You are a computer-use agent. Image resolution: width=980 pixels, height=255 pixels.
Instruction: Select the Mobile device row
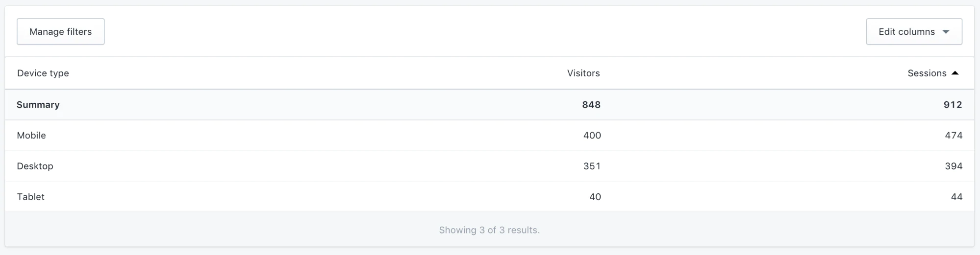coord(31,136)
